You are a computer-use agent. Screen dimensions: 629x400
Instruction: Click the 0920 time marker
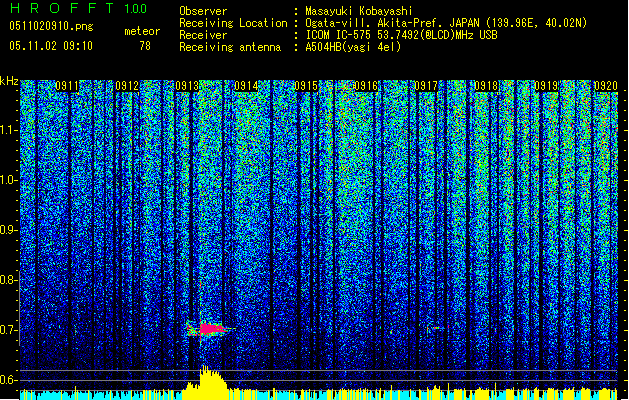pyautogui.click(x=606, y=86)
